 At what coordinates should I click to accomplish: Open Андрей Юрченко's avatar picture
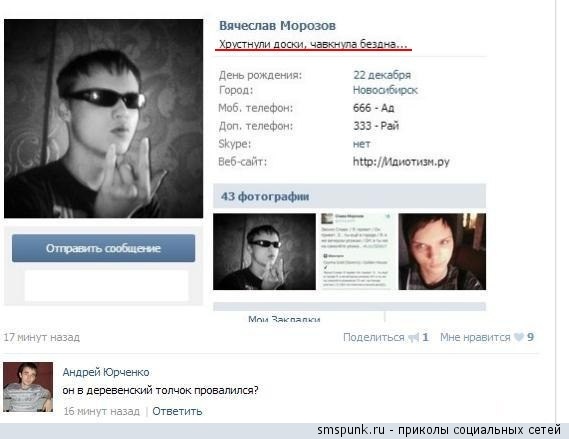pos(28,387)
